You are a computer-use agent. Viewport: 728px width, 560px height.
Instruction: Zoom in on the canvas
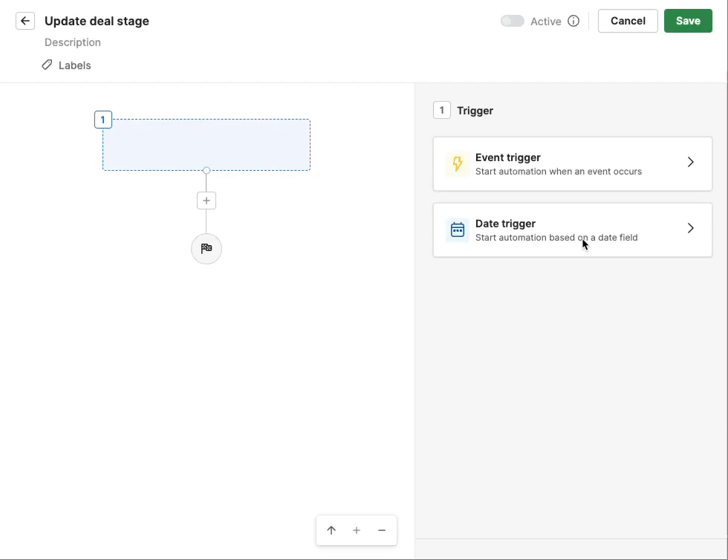(357, 530)
